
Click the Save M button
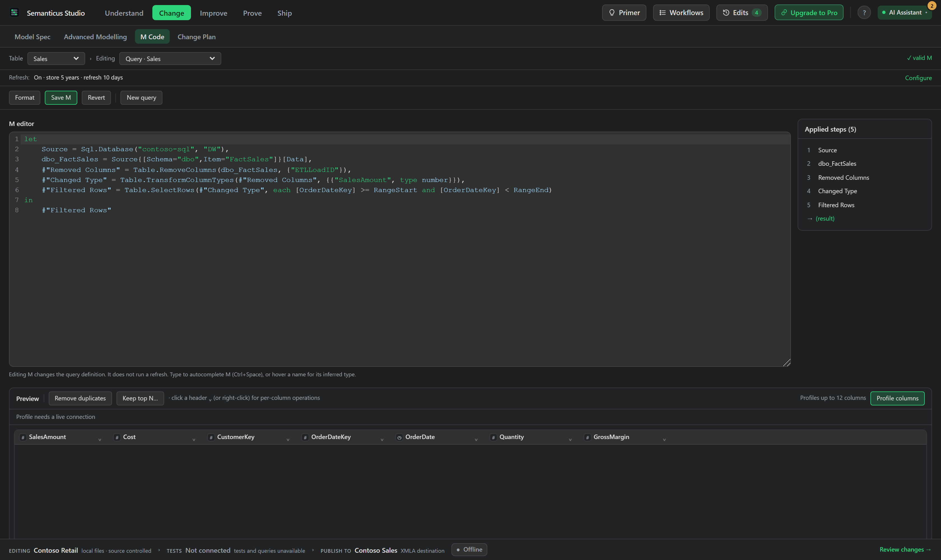coord(61,97)
